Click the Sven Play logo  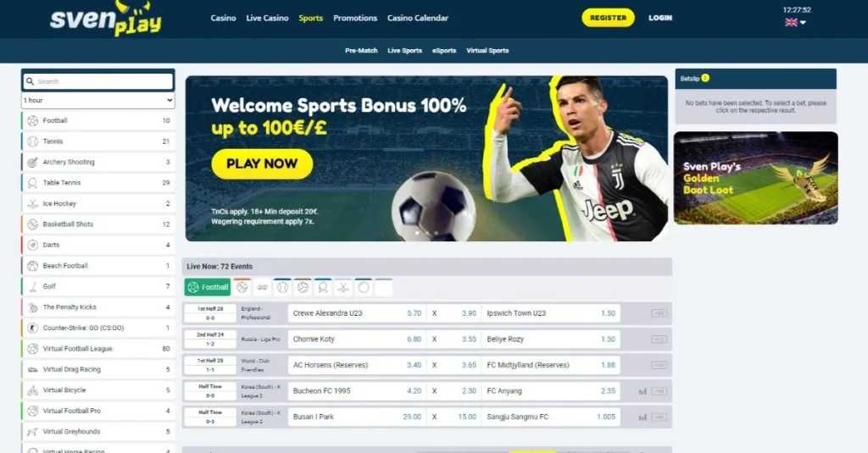[106, 19]
